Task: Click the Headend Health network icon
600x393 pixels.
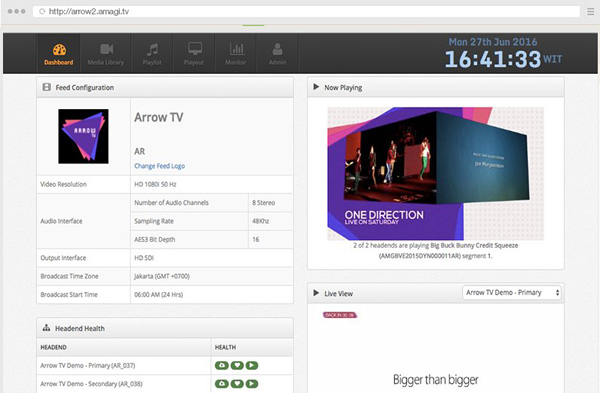Action: point(46,328)
